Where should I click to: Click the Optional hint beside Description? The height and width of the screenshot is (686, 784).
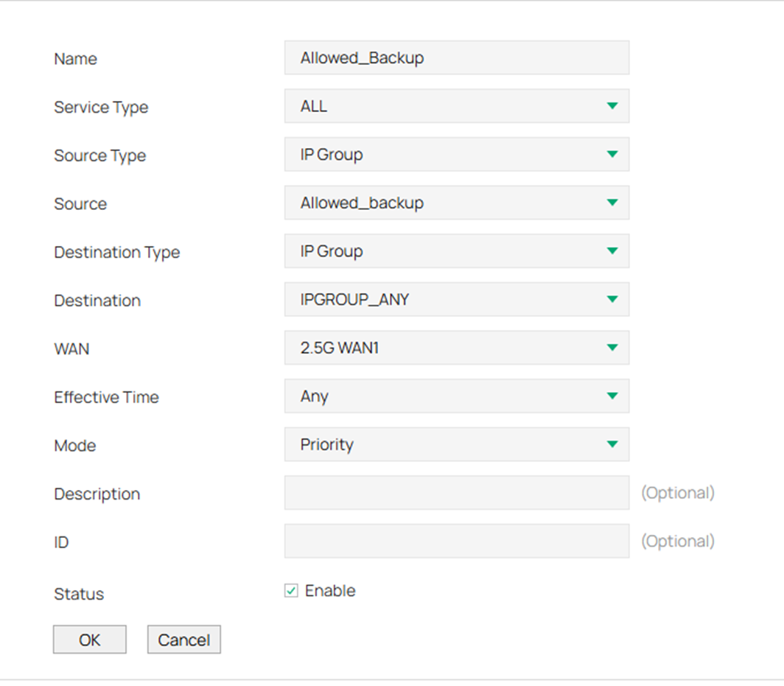[678, 493]
